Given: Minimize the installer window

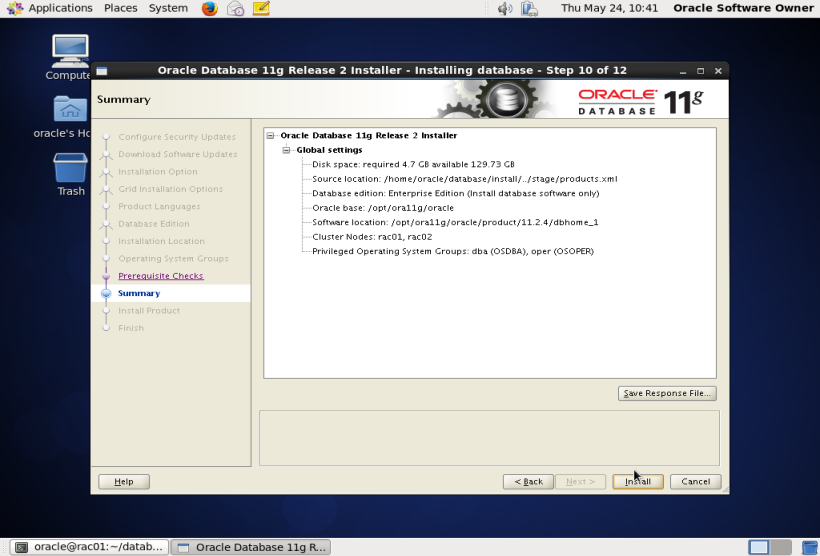Looking at the screenshot, I should coord(683,71).
